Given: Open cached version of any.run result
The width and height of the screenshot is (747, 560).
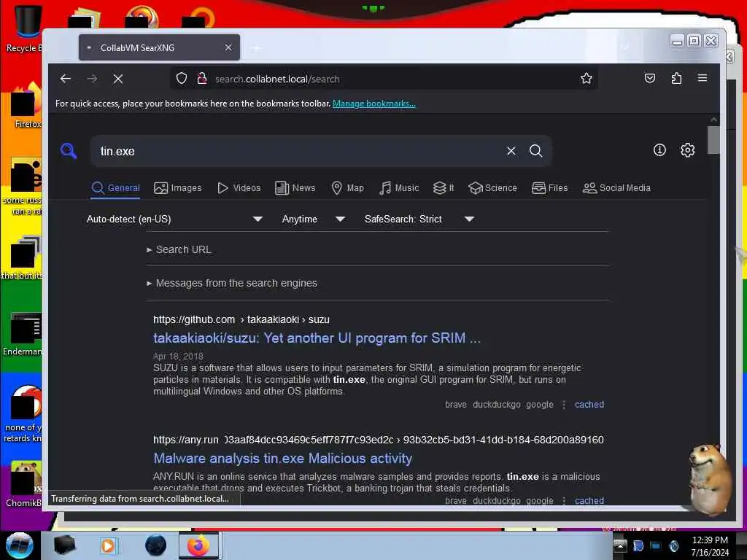Looking at the screenshot, I should pyautogui.click(x=589, y=500).
